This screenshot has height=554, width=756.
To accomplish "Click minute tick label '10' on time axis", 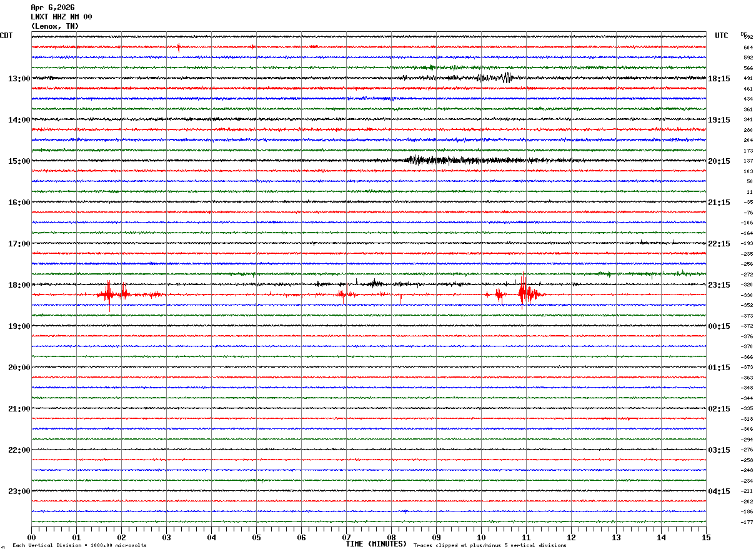I will [x=481, y=537].
